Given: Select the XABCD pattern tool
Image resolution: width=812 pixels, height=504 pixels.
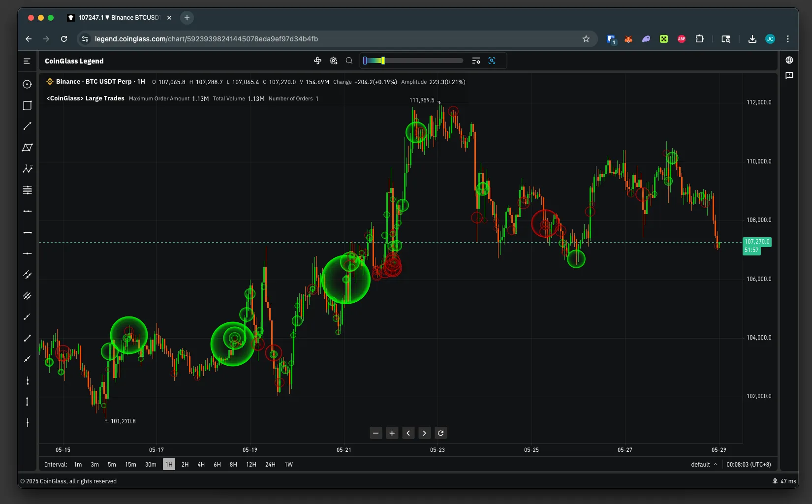Looking at the screenshot, I should click(27, 147).
